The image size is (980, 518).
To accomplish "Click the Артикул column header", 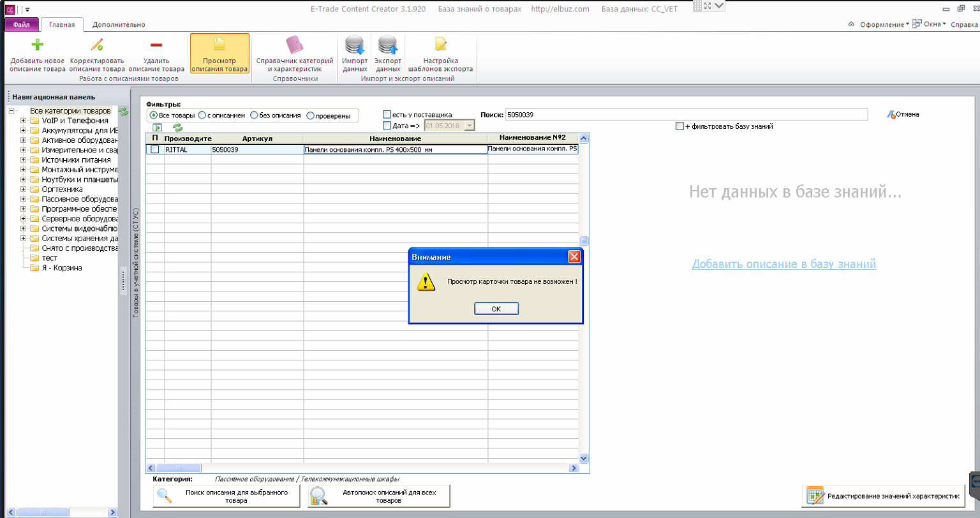I will [257, 138].
